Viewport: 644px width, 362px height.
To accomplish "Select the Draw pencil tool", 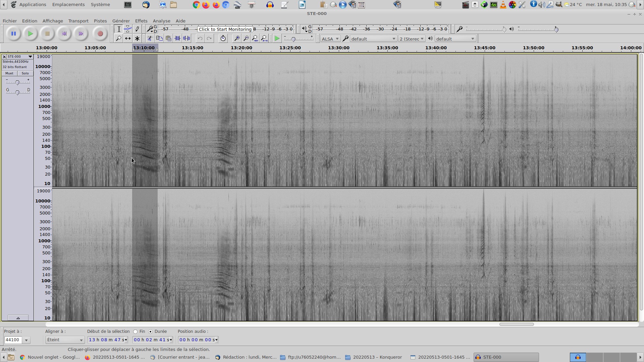I will coord(137,29).
